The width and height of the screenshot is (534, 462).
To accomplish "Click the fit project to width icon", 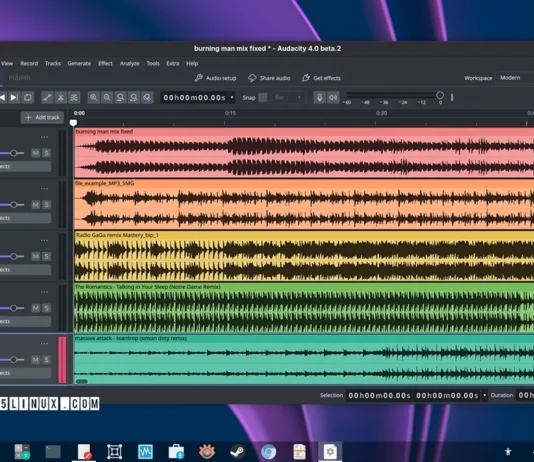I will click(134, 98).
